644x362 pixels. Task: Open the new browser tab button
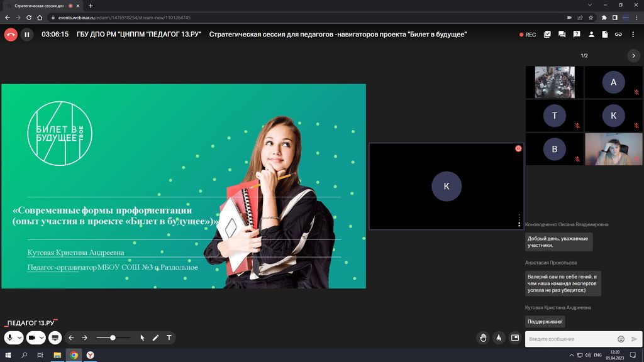pyautogui.click(x=91, y=6)
